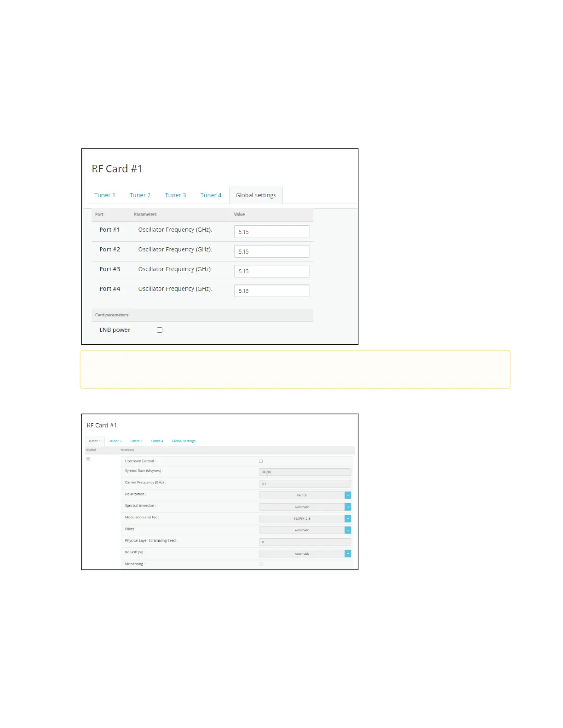
Task: Enable the LNB power checkbox
Action: coord(160,330)
